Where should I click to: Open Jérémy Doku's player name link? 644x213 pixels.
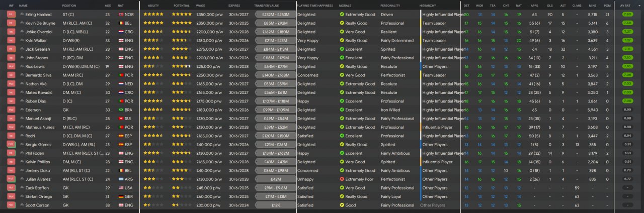point(37,171)
